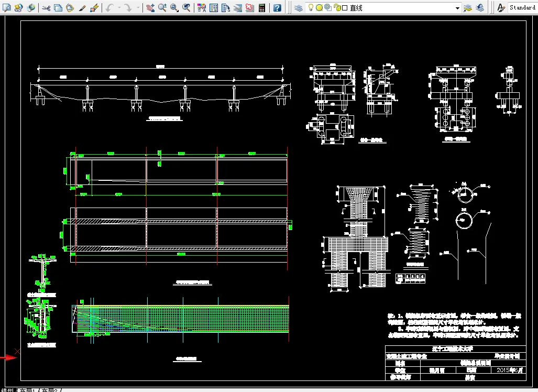Viewport: 538px width, 392px height.
Task: Open the Sheet Set Manager
Action: click(237, 7)
